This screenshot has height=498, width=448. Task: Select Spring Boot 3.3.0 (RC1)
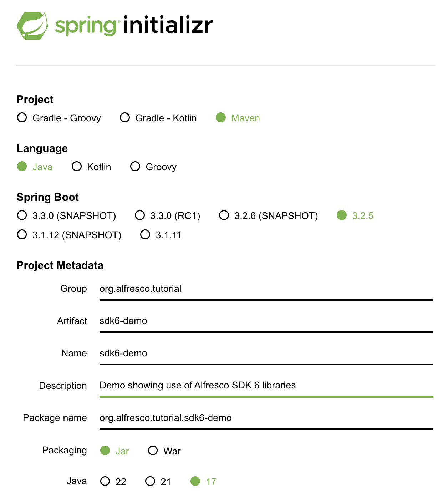pos(140,215)
